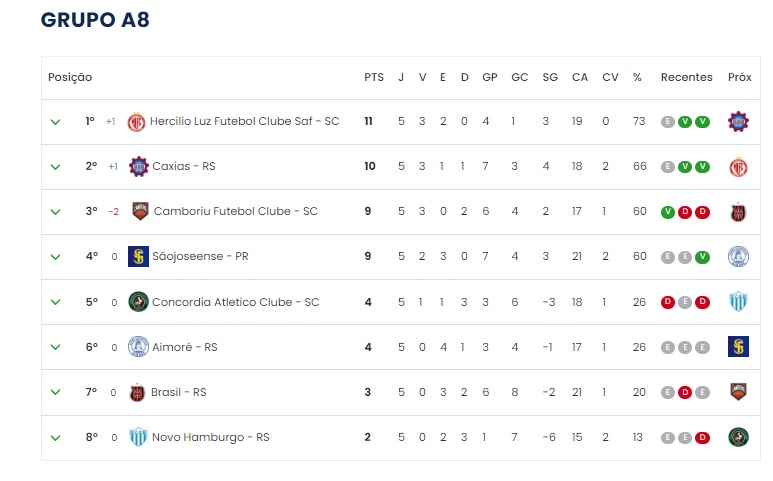Viewport: 773px width, 481px height.
Task: Click the first red D result for Concordia
Action: click(x=668, y=302)
